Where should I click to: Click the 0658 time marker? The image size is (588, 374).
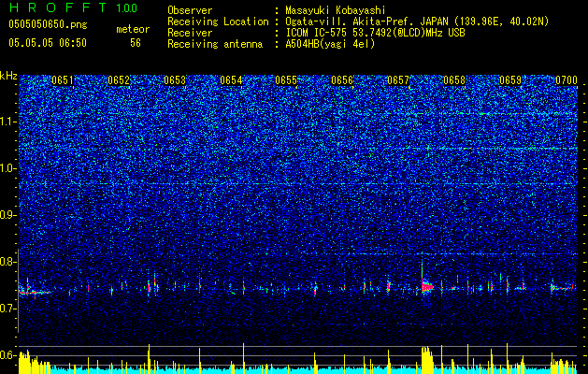pyautogui.click(x=454, y=80)
